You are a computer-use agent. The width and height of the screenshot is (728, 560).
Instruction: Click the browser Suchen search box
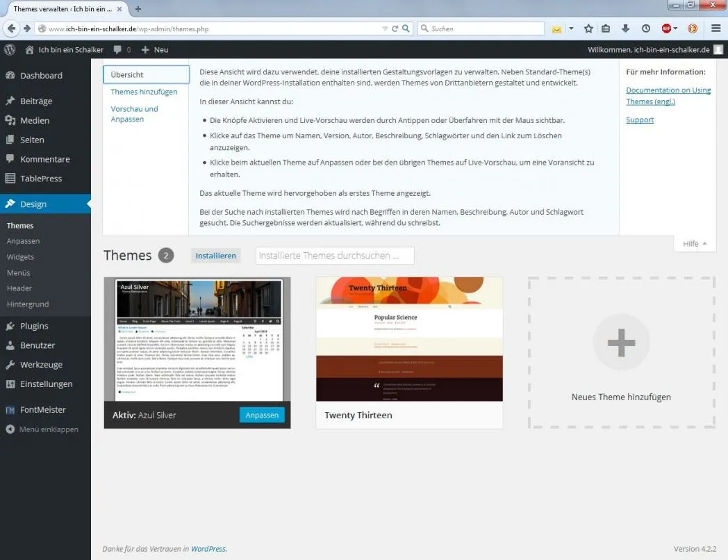click(x=481, y=28)
